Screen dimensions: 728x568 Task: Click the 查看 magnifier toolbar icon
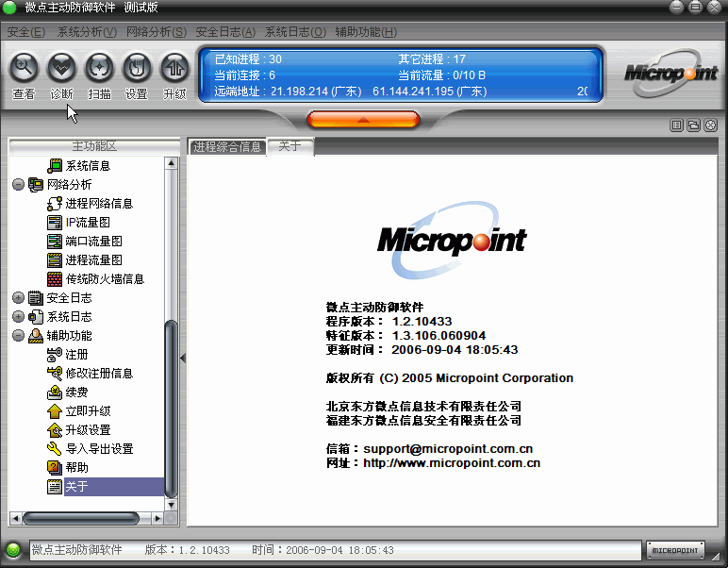coord(25,68)
